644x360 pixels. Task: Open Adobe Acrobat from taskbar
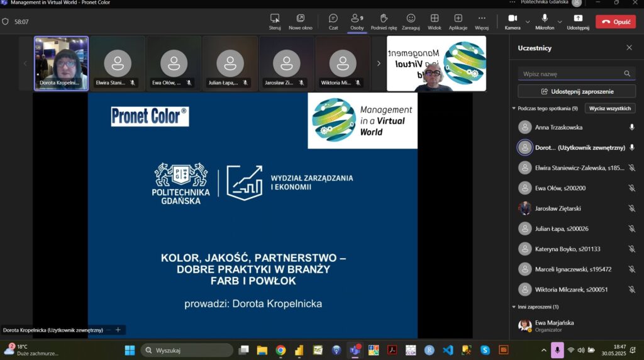(x=392, y=350)
